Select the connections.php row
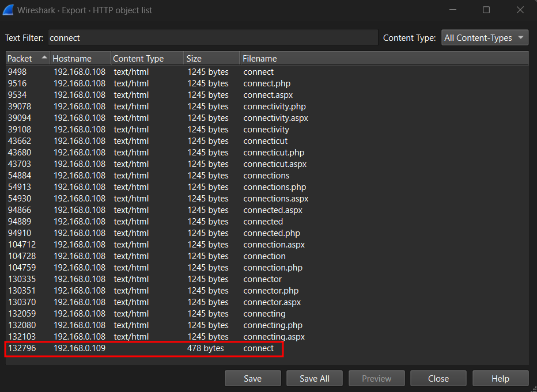Viewport: 537px width, 392px height. point(267,187)
